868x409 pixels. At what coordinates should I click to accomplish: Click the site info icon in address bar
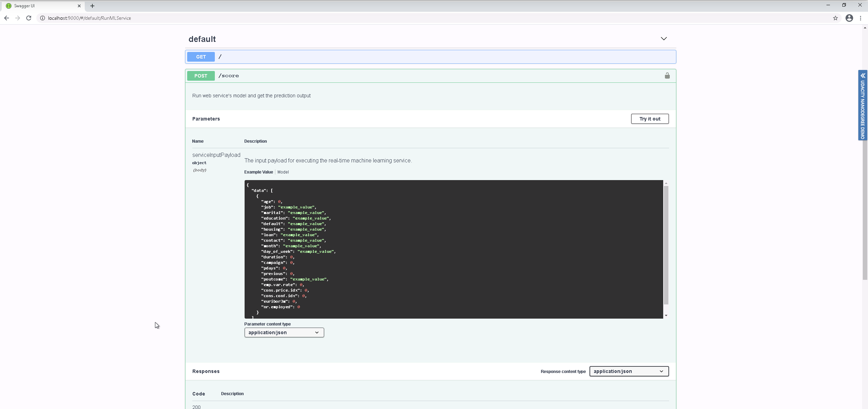43,18
